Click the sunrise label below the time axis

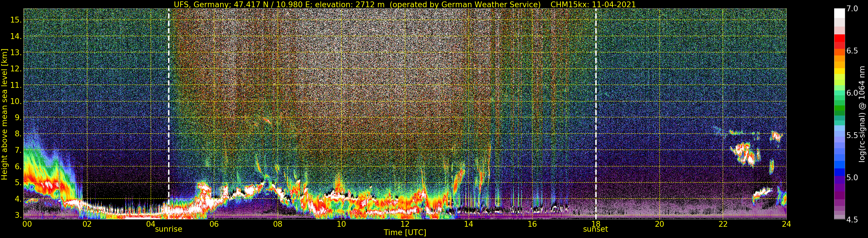(168, 229)
